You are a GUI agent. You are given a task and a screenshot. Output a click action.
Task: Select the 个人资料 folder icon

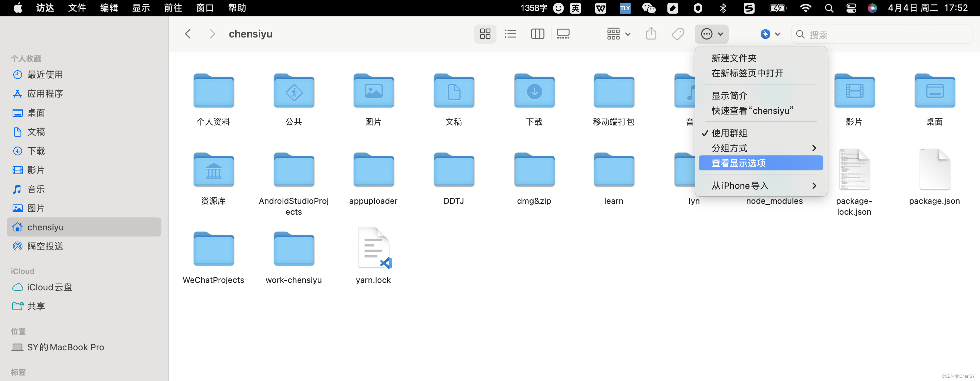214,91
